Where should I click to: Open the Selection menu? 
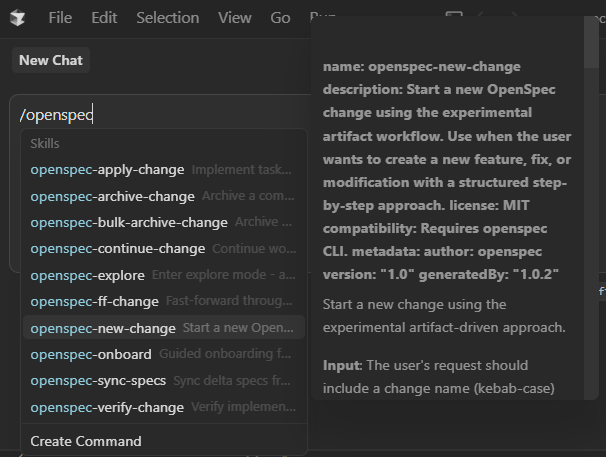tap(167, 18)
